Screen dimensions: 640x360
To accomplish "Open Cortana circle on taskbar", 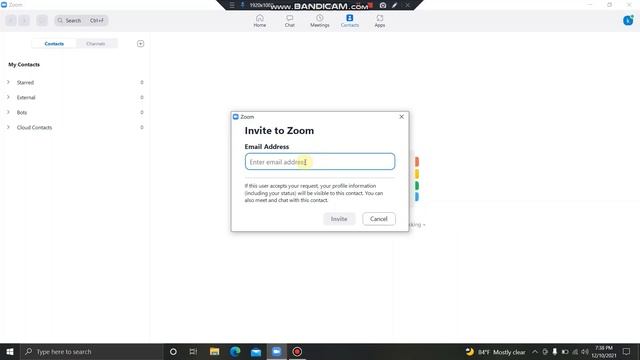I will click(173, 351).
